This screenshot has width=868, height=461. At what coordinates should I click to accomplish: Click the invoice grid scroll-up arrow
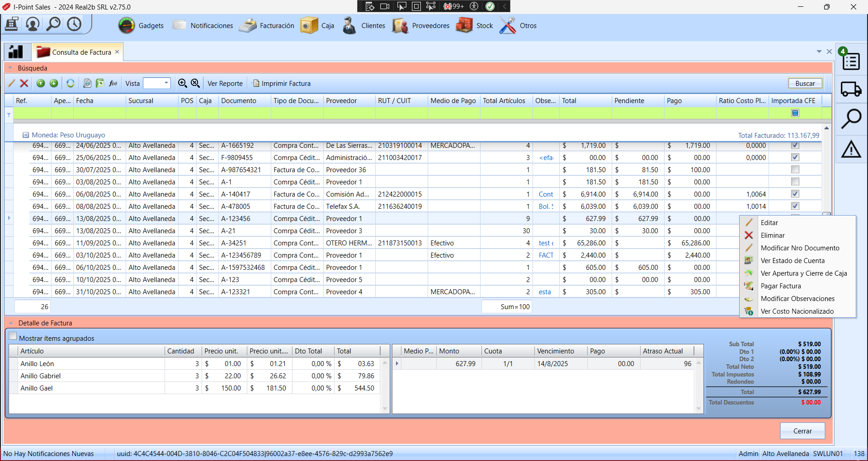click(826, 128)
